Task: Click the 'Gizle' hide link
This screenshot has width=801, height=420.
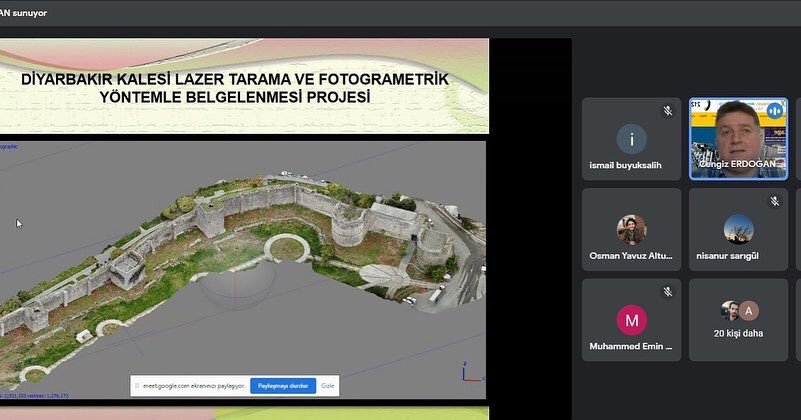Action: [327, 386]
